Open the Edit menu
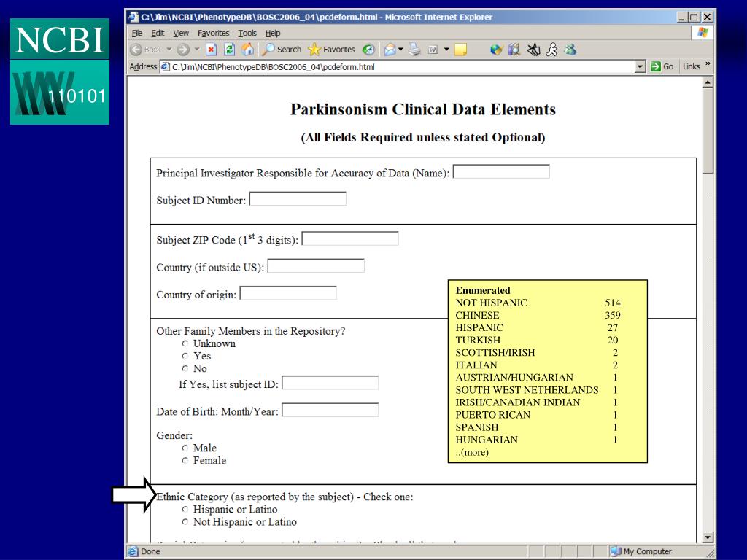 tap(158, 34)
